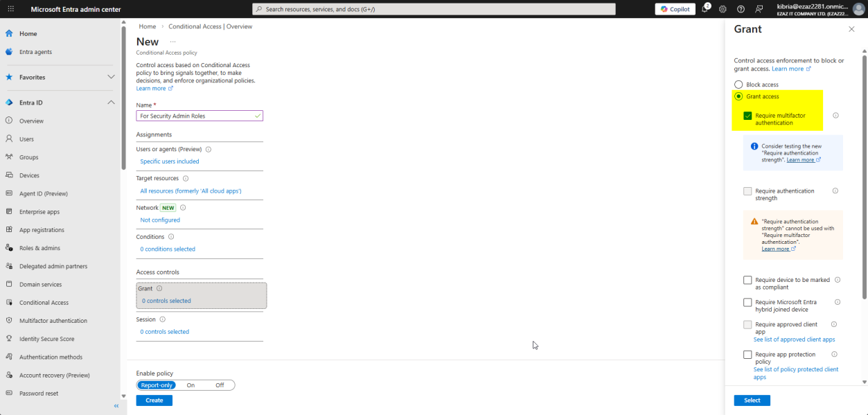Show info for Require authentication strength
Viewport: 868px width, 415px height.
[835, 191]
